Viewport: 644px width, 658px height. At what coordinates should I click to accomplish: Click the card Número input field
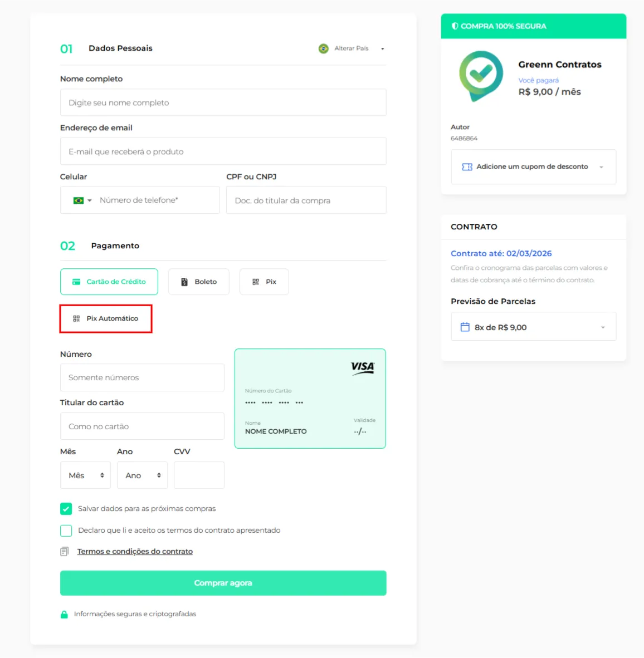(142, 377)
